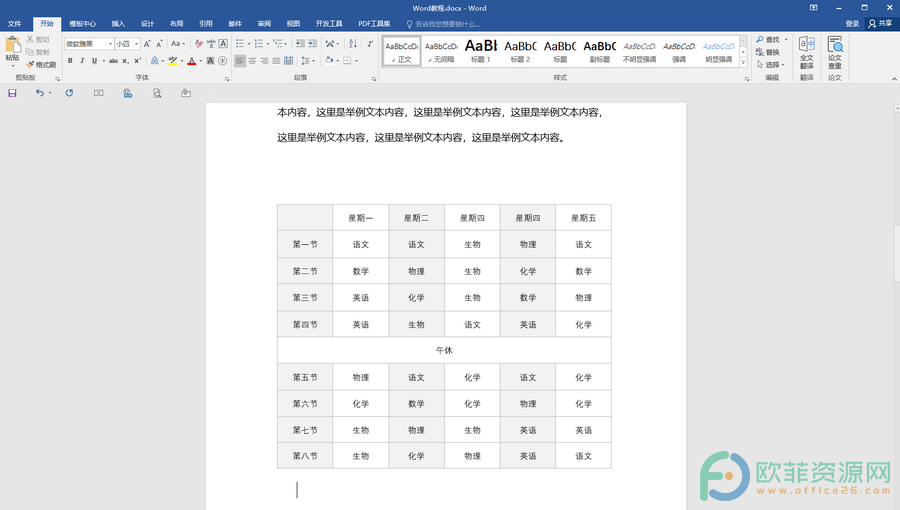Expand the styles gallery more arrow
The width and height of the screenshot is (900, 510).
(743, 63)
